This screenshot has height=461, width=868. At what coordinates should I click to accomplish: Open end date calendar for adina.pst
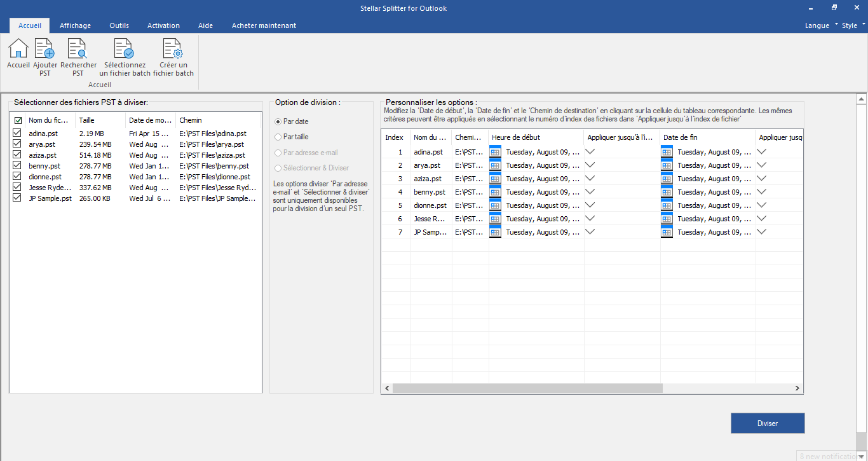[x=667, y=152]
